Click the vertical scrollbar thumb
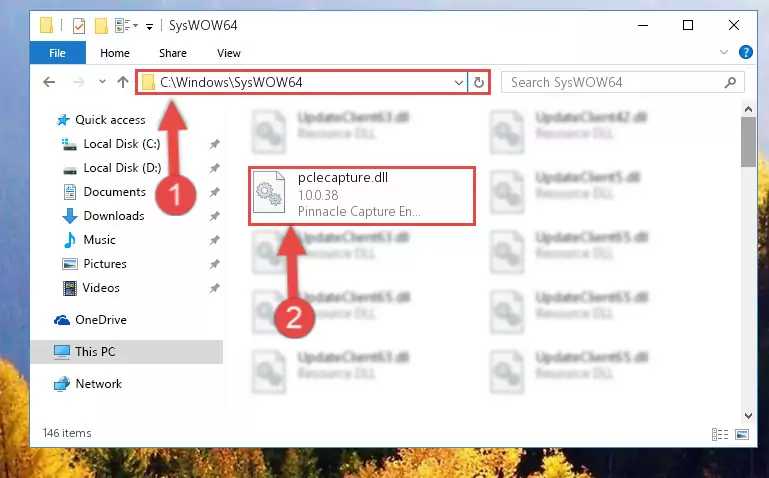 click(748, 142)
